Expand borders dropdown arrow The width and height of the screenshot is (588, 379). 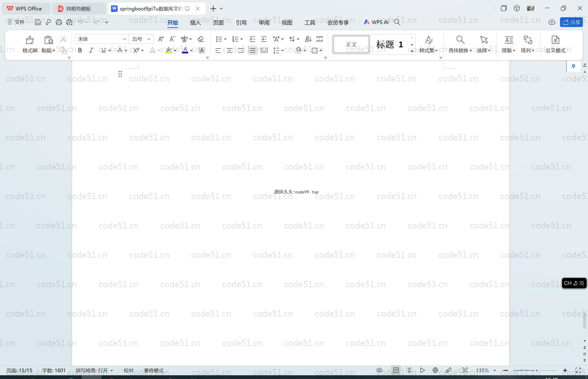click(x=321, y=50)
